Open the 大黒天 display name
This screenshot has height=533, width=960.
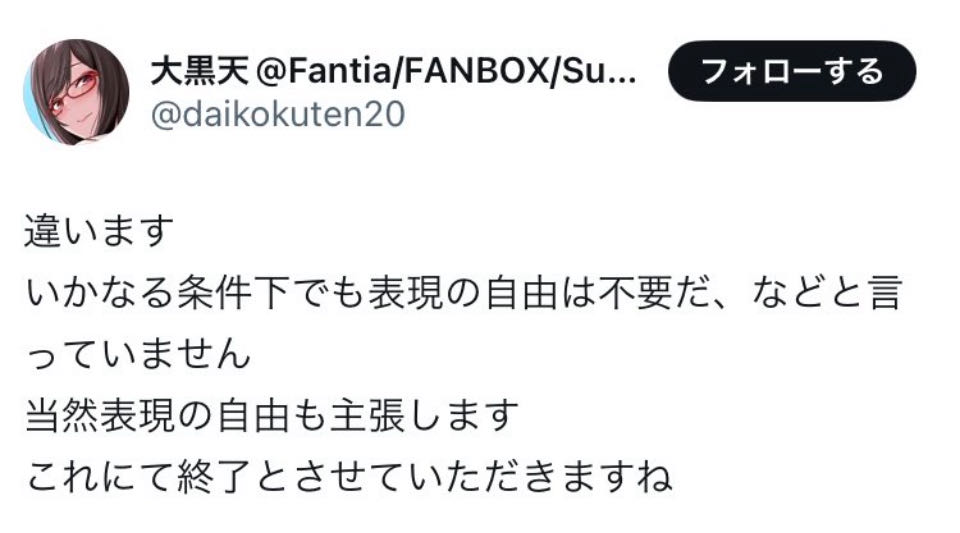click(198, 72)
